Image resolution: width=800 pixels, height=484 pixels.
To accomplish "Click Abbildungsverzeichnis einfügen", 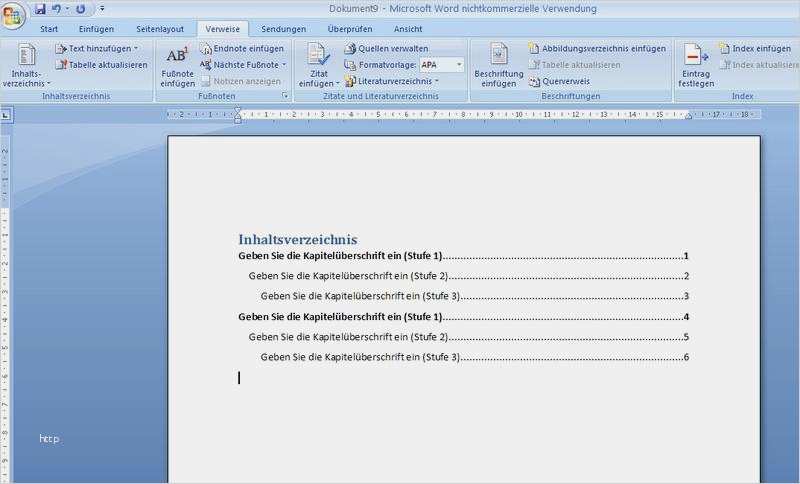I will click(x=596, y=48).
